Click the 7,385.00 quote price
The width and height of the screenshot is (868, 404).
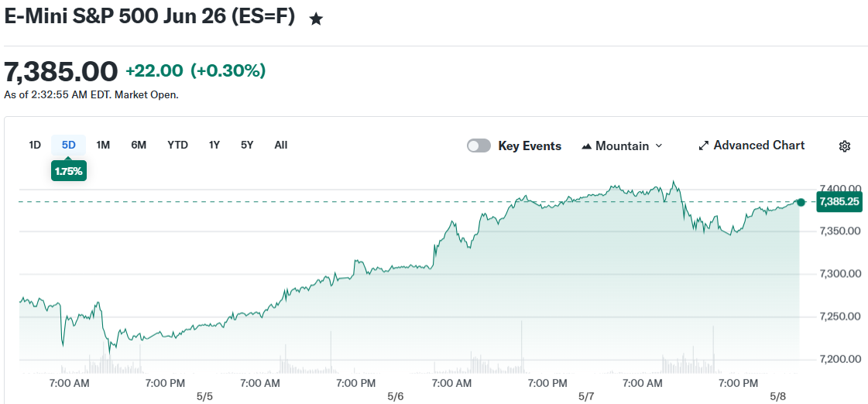[61, 71]
